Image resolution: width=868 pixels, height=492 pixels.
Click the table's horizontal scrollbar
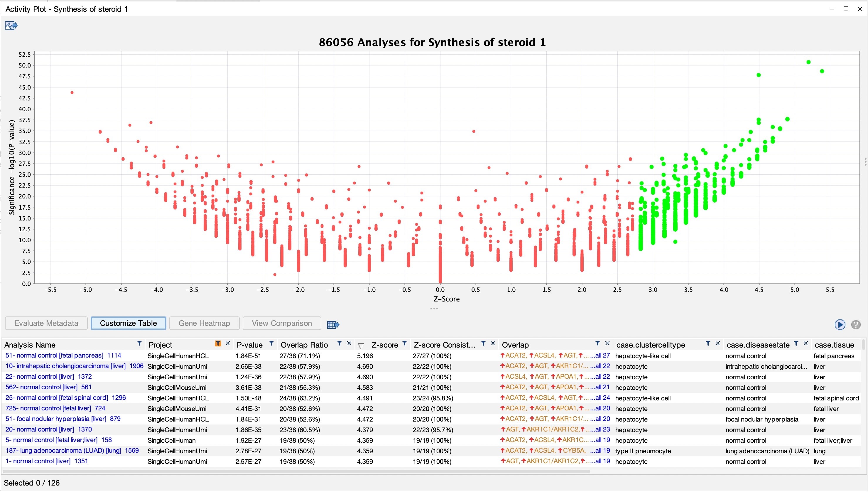tap(296, 471)
